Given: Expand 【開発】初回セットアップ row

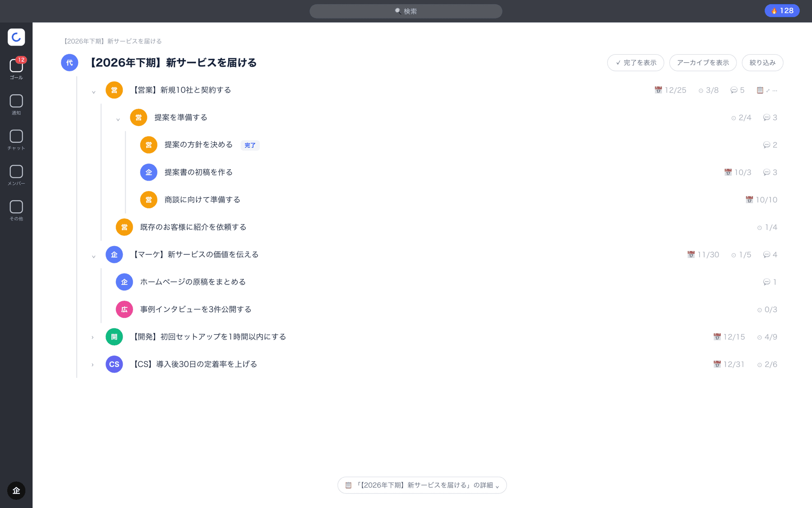Looking at the screenshot, I should pos(93,337).
